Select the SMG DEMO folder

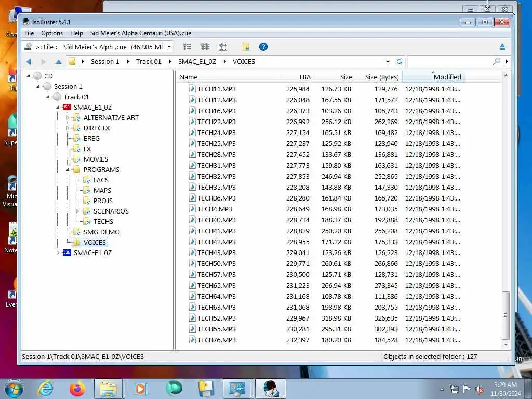(x=101, y=232)
